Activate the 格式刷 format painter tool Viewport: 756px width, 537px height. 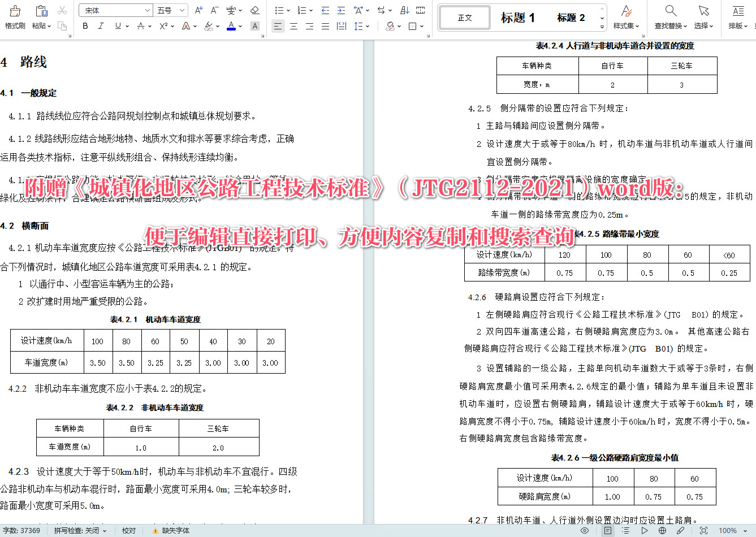point(14,17)
